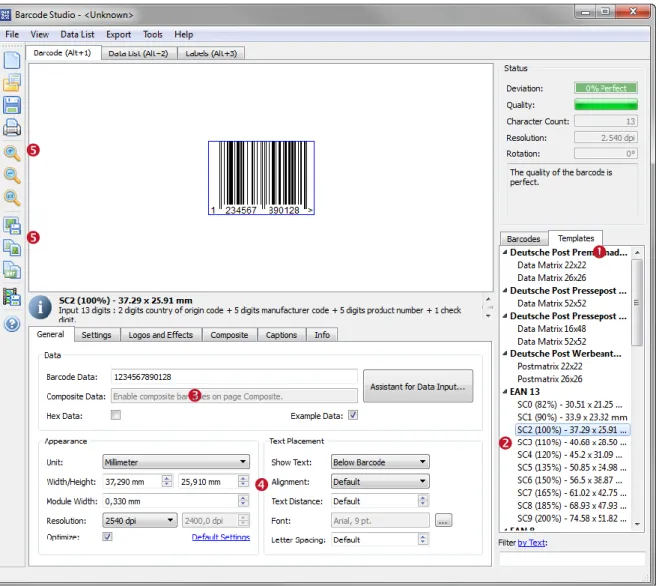This screenshot has width=659, height=586.
Task: Zoom out of the barcode preview
Action: (12, 176)
